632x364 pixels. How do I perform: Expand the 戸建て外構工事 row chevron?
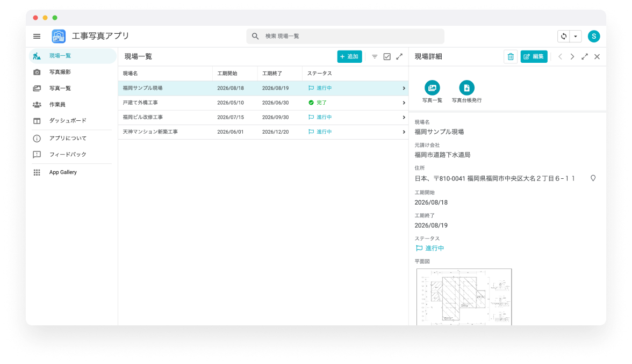coord(404,103)
